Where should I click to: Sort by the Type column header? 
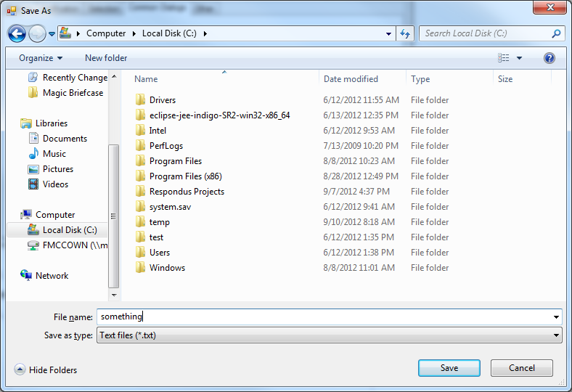pos(420,79)
